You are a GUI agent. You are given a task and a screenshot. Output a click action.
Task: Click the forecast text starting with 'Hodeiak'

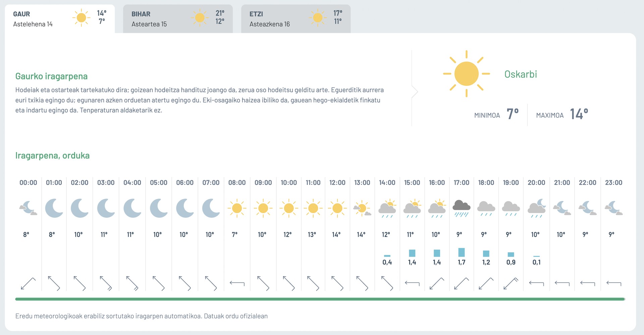coord(200,100)
